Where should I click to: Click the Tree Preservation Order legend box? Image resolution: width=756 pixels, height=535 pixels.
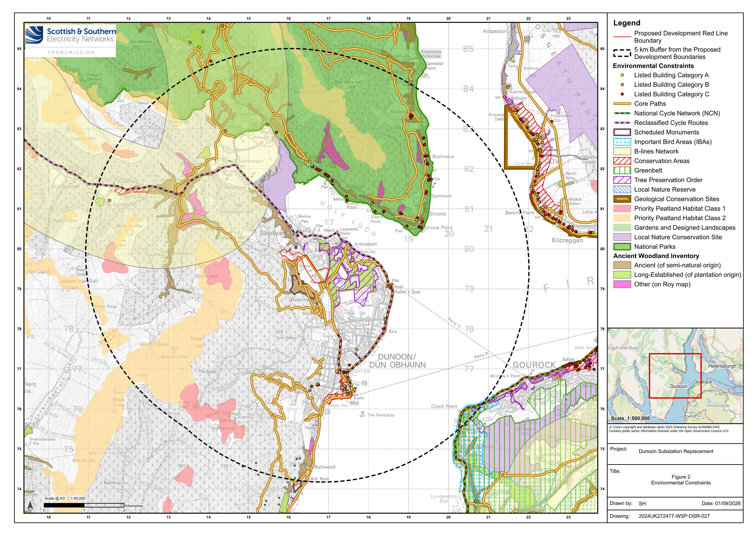click(622, 180)
